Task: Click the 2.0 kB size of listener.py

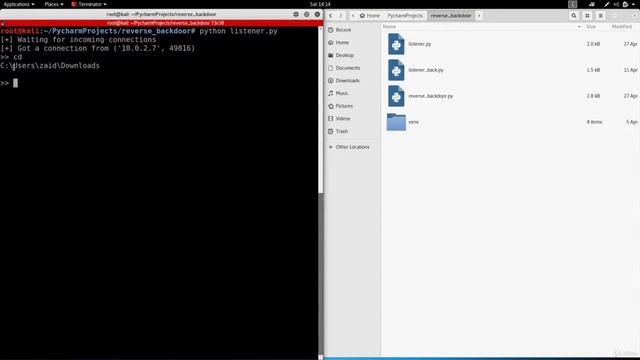Action: pyautogui.click(x=593, y=44)
